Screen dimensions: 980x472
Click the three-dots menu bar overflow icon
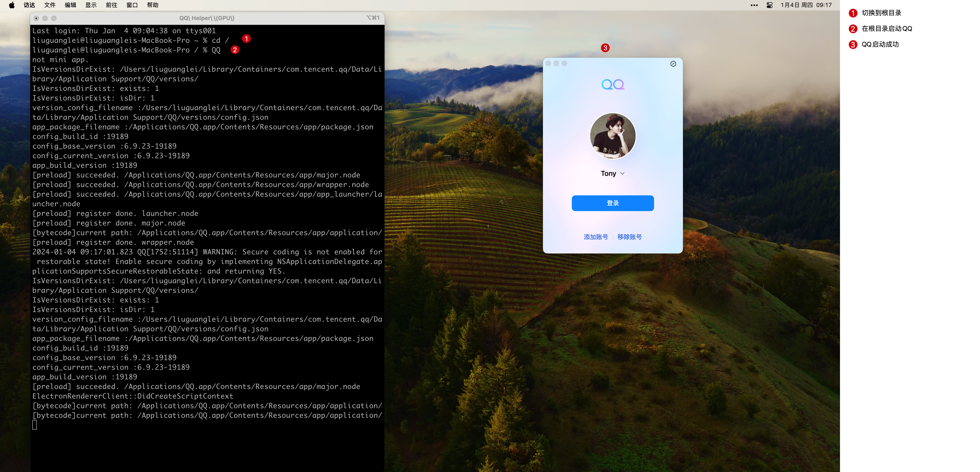[754, 5]
